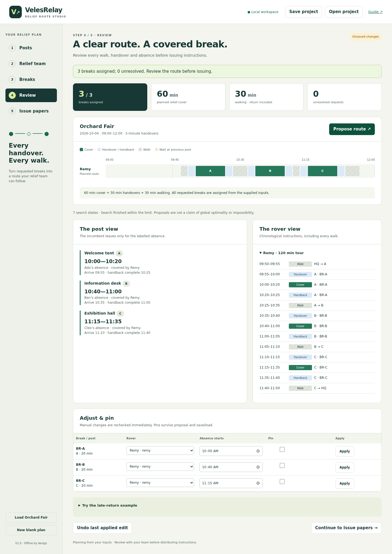Click the BR-B absence start time field

click(x=231, y=467)
